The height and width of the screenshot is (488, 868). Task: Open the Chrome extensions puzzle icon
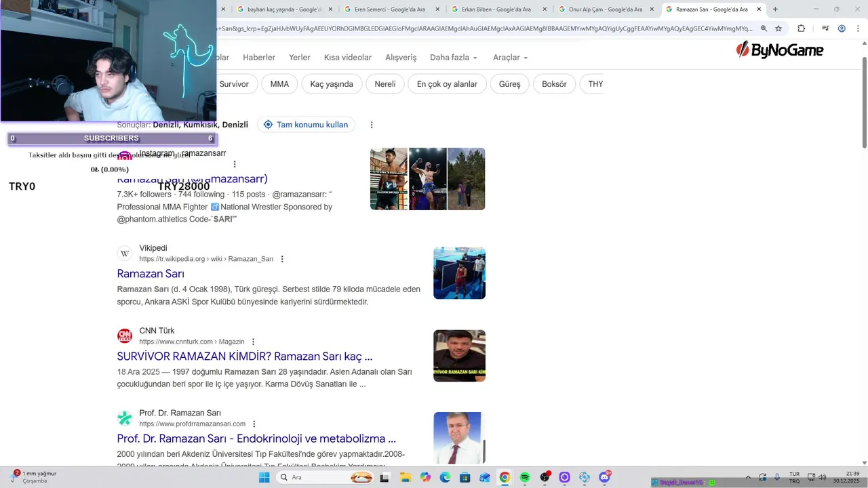coord(801,28)
